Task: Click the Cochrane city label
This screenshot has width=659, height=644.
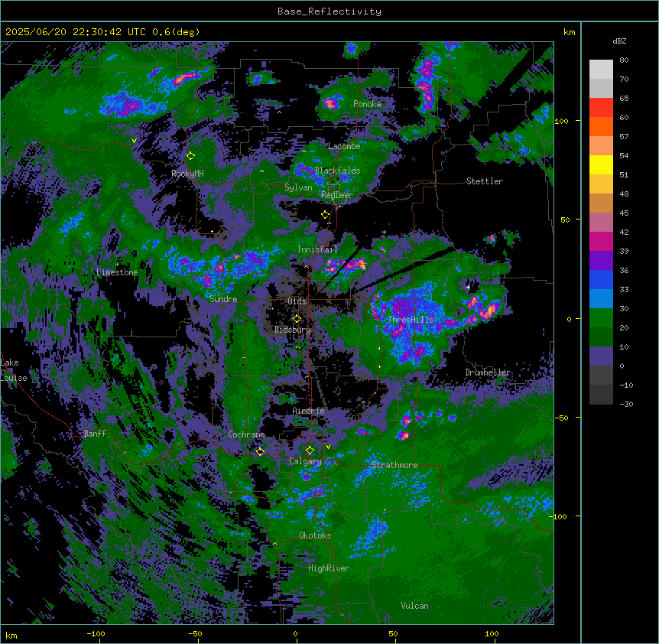Action: (x=246, y=434)
